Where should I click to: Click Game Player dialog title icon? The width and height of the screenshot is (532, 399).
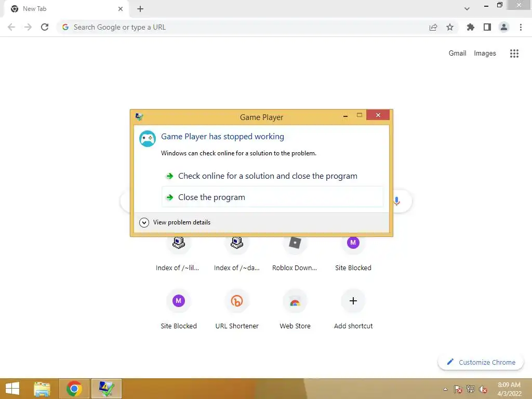click(139, 117)
